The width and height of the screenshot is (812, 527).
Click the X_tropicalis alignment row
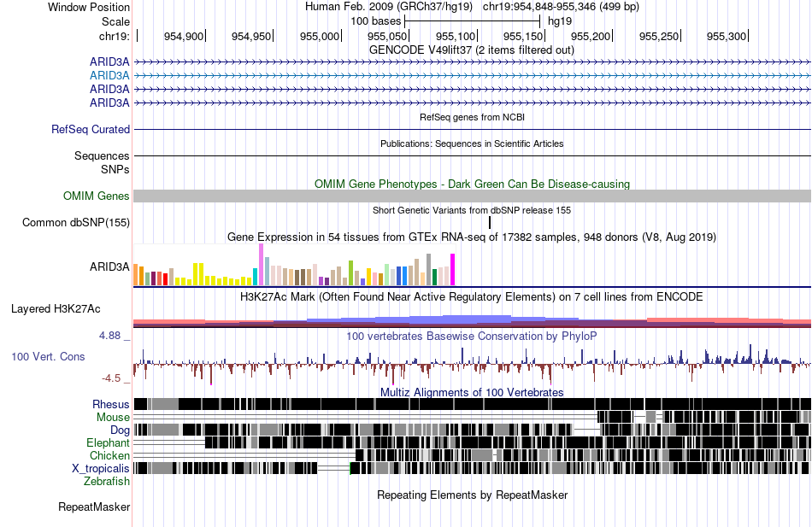pyautogui.click(x=473, y=469)
